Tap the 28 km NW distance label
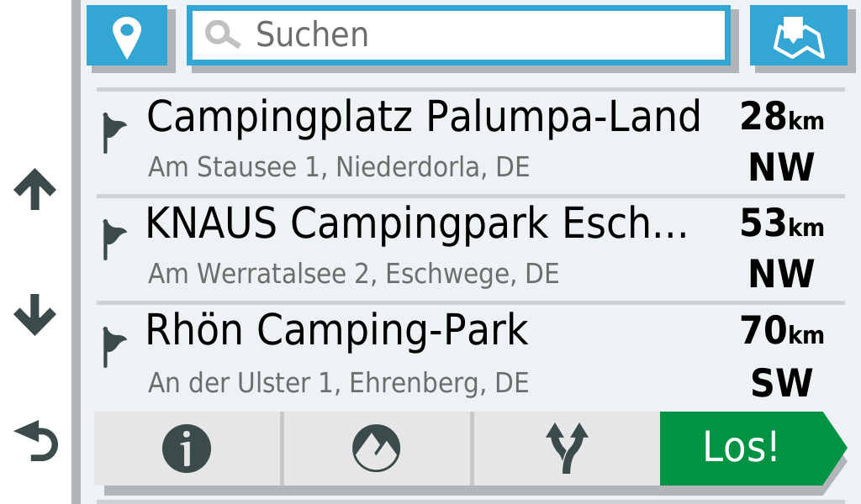This screenshot has height=504, width=861. 782,141
